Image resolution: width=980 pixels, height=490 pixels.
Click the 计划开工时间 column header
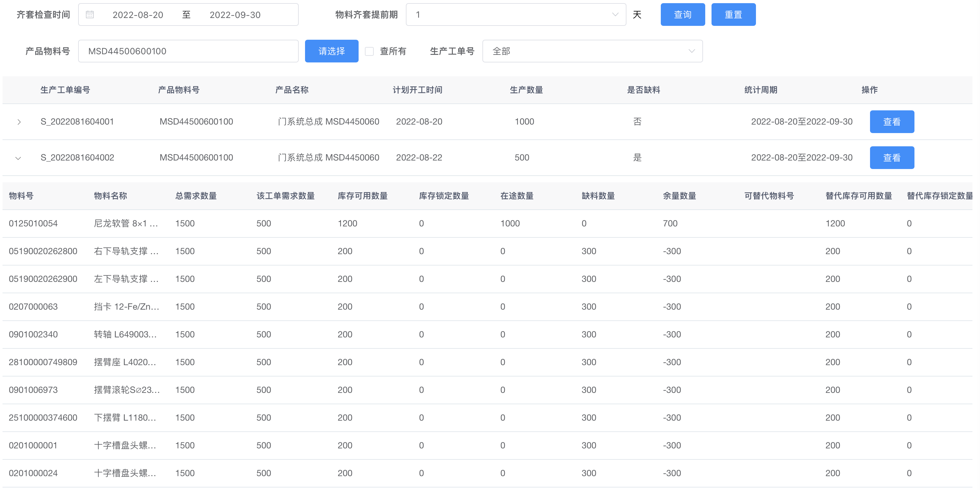click(x=417, y=90)
